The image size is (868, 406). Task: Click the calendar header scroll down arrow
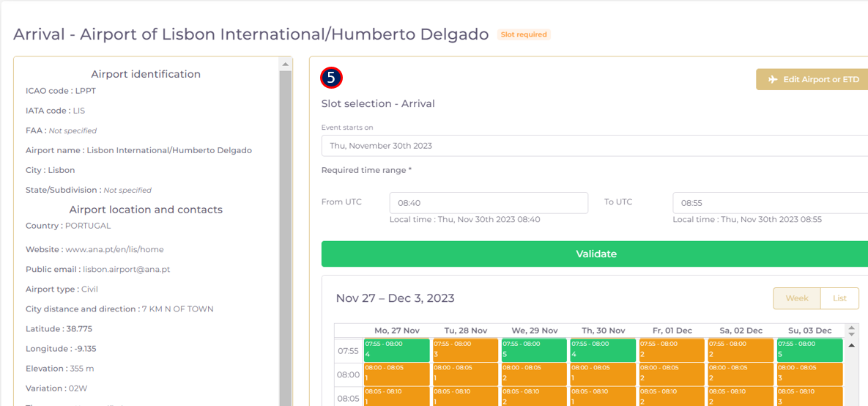coord(851,334)
